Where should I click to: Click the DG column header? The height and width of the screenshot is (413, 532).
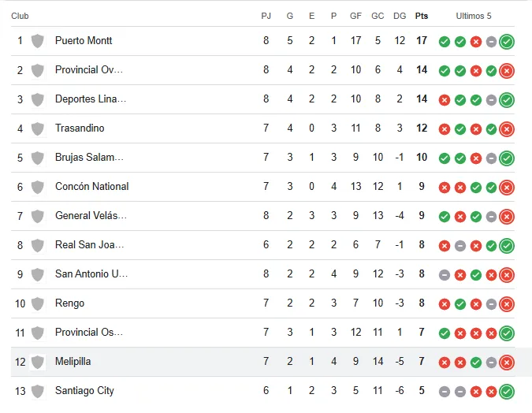tap(400, 17)
